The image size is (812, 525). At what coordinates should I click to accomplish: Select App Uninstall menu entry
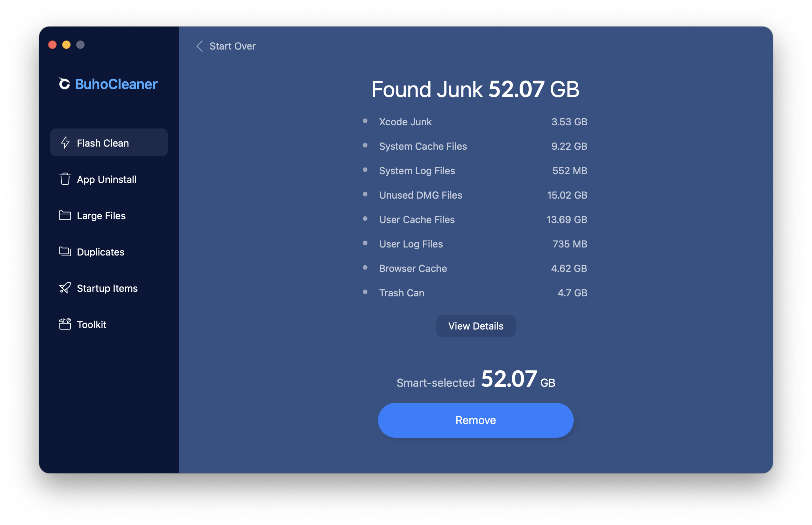106,180
